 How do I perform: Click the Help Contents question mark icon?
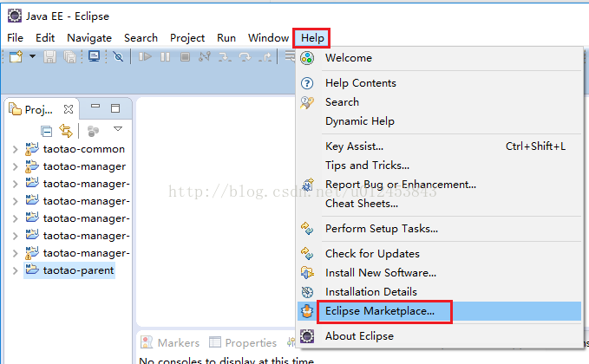click(307, 83)
